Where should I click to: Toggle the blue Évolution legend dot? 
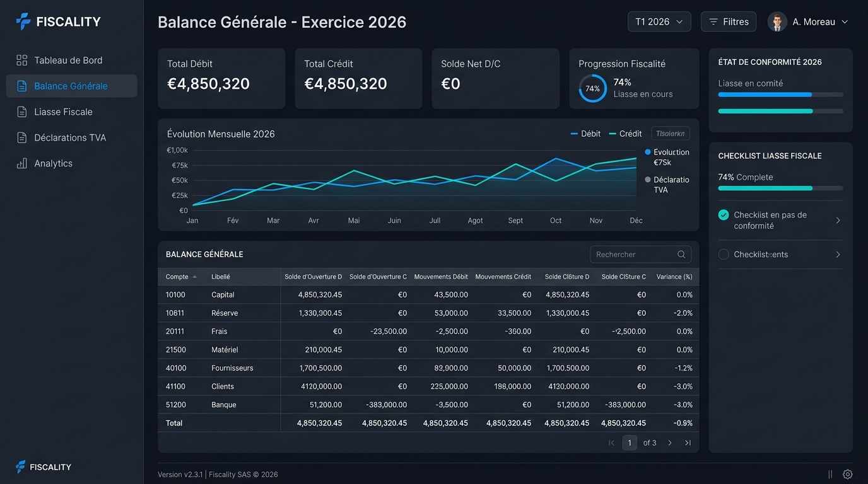[x=648, y=152]
